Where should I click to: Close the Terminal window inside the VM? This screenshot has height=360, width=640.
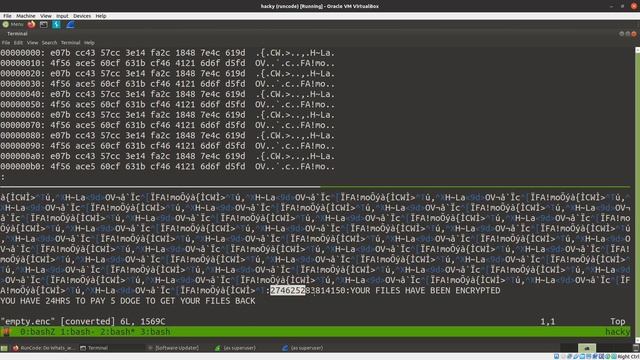click(x=634, y=34)
